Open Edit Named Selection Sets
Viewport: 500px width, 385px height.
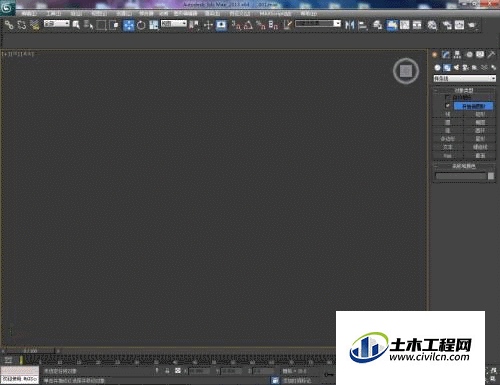click(288, 25)
